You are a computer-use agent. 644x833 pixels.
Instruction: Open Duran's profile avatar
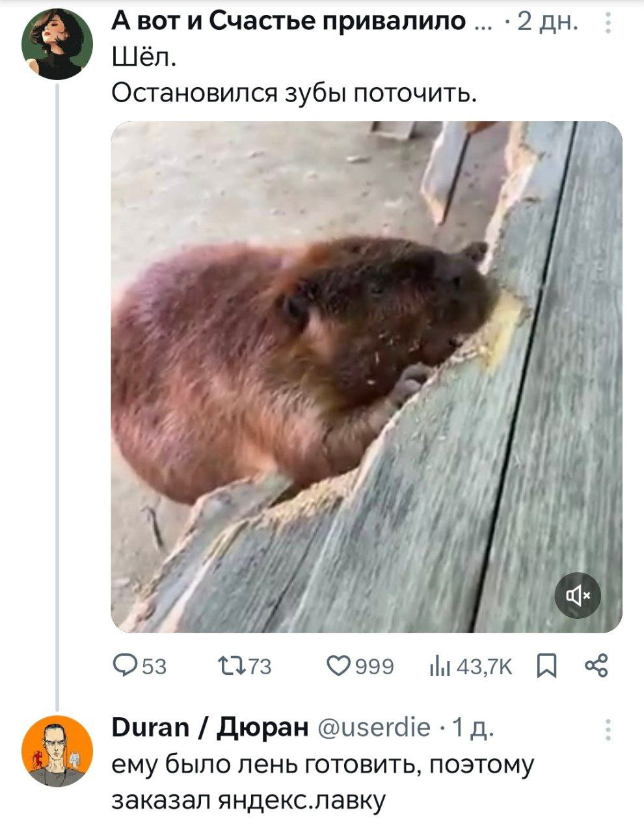pyautogui.click(x=57, y=751)
